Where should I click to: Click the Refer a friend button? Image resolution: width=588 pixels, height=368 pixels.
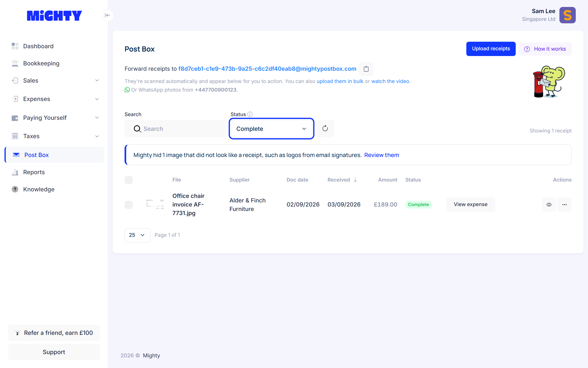[54, 333]
